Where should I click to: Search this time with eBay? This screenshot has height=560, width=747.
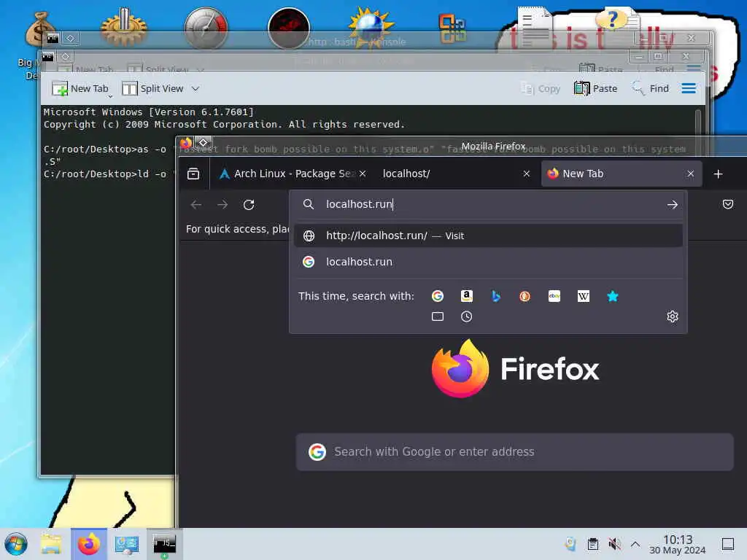pyautogui.click(x=554, y=296)
